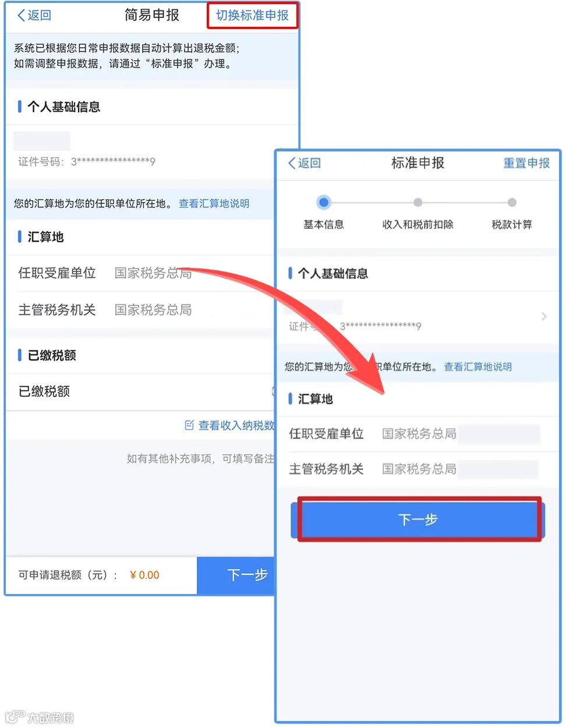The image size is (566, 728).
Task: Tap the 如有其他补充事项 remarks field
Action: tap(200, 458)
